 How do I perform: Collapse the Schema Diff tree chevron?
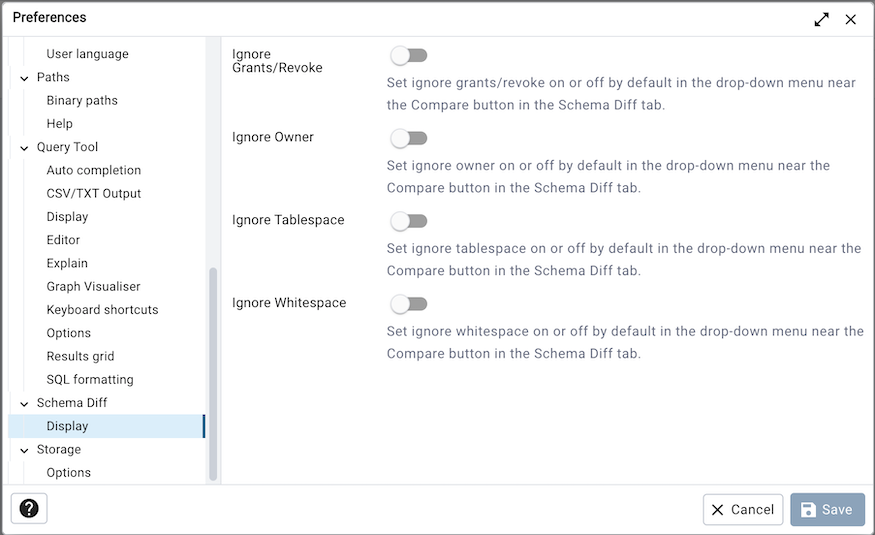click(25, 404)
